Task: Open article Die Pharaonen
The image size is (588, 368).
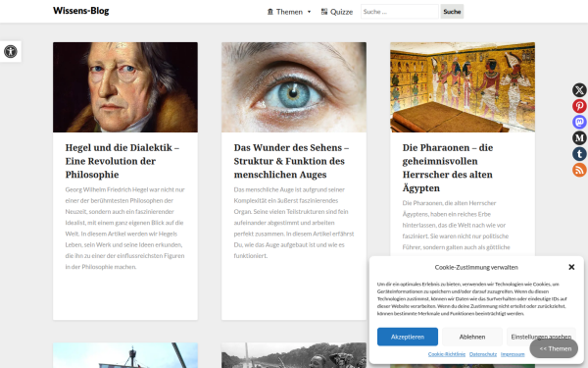Action: coord(448,168)
